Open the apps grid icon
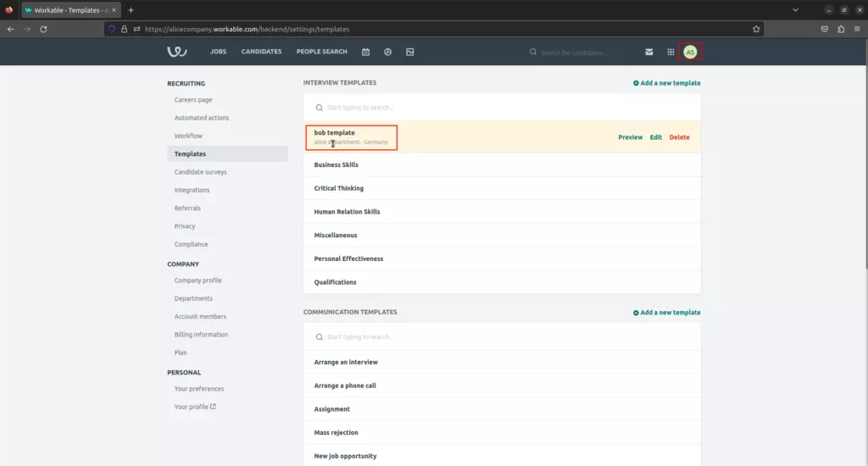The height and width of the screenshot is (466, 868). (x=671, y=52)
